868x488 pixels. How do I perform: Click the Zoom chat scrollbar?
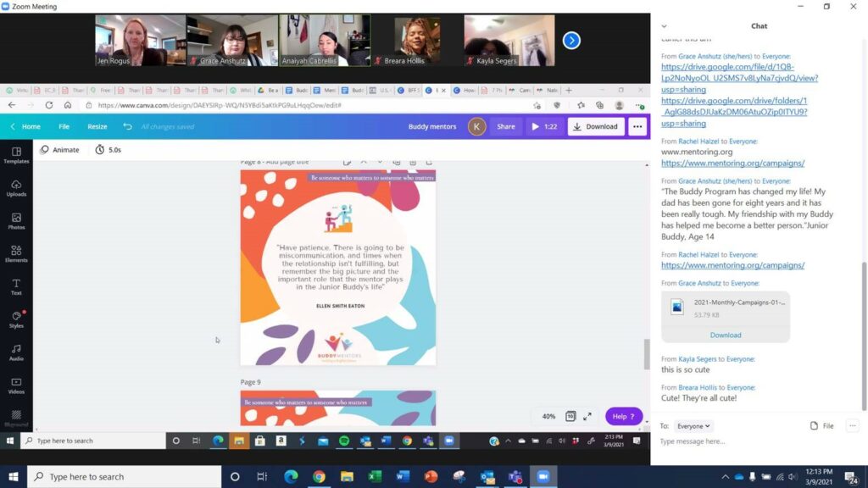(864, 335)
